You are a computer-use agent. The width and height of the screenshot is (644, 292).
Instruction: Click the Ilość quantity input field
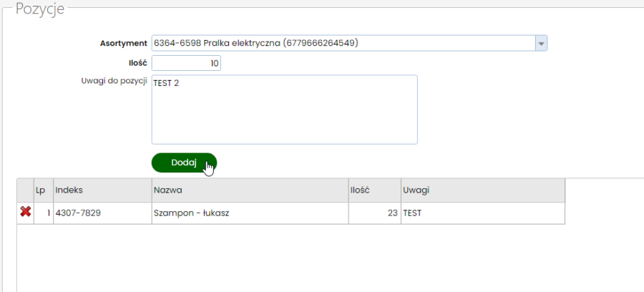186,63
